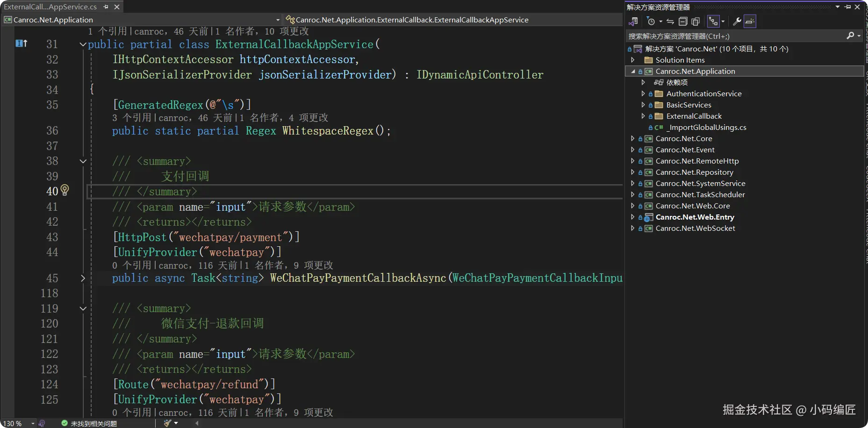The width and height of the screenshot is (868, 428).
Task: Toggle the preview selected items button
Action: click(x=750, y=21)
